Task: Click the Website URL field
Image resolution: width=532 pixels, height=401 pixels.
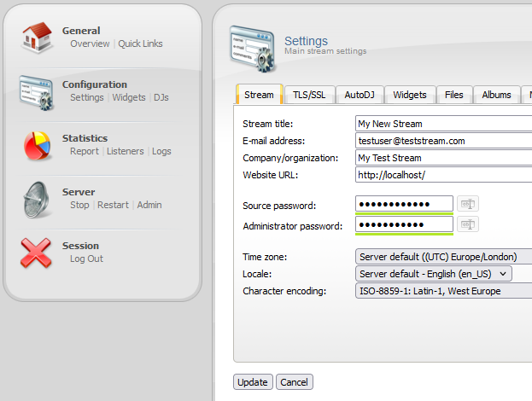Action: [x=443, y=175]
